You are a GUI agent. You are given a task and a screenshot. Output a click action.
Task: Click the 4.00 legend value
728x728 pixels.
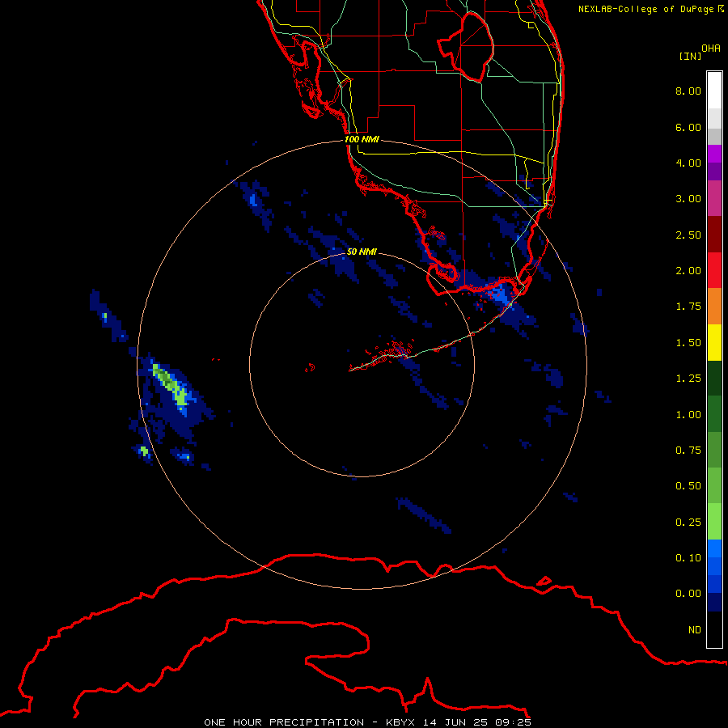coord(688,163)
